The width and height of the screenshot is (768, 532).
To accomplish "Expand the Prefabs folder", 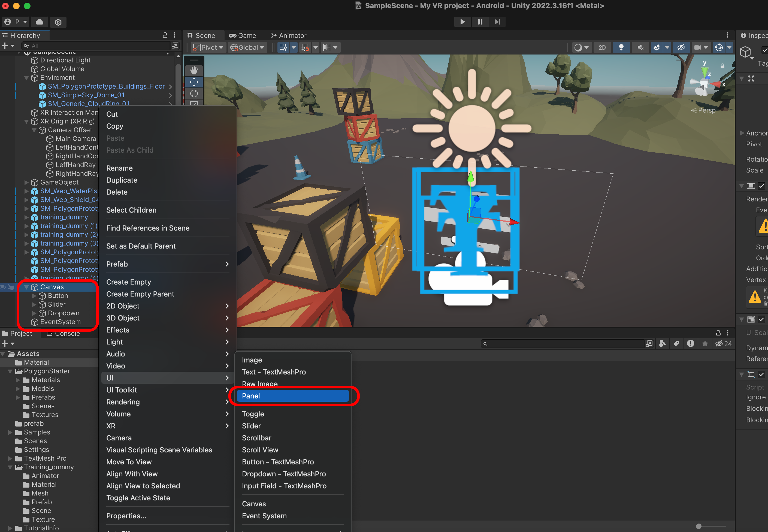I will (18, 397).
